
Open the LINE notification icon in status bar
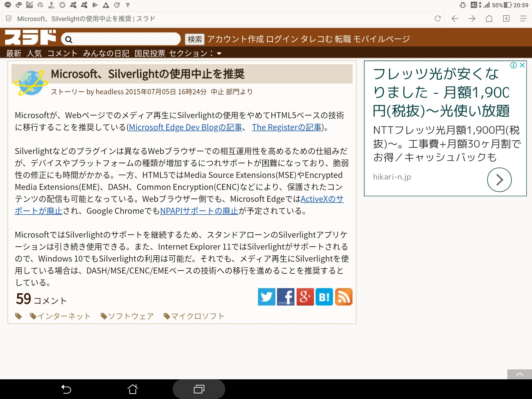[x=7, y=5]
